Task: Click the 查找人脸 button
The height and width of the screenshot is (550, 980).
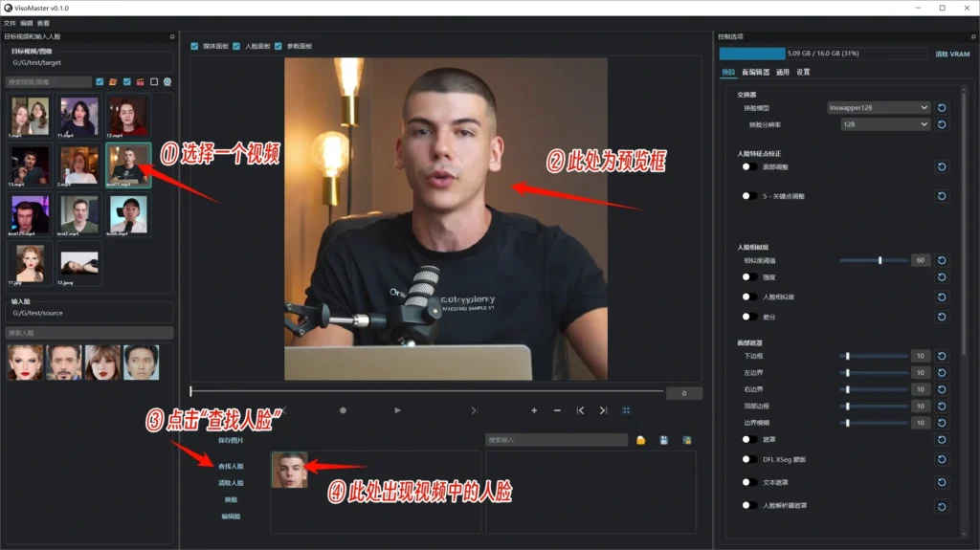Action: tap(231, 466)
